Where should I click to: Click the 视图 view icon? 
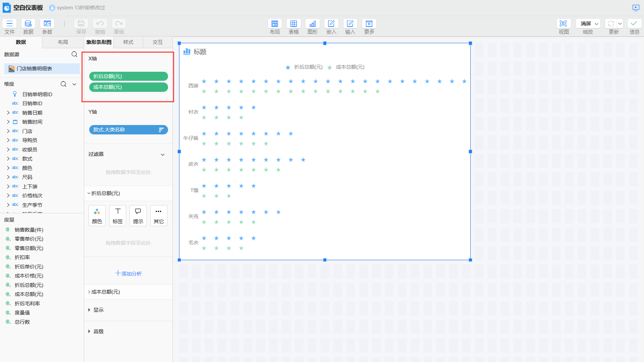[563, 23]
